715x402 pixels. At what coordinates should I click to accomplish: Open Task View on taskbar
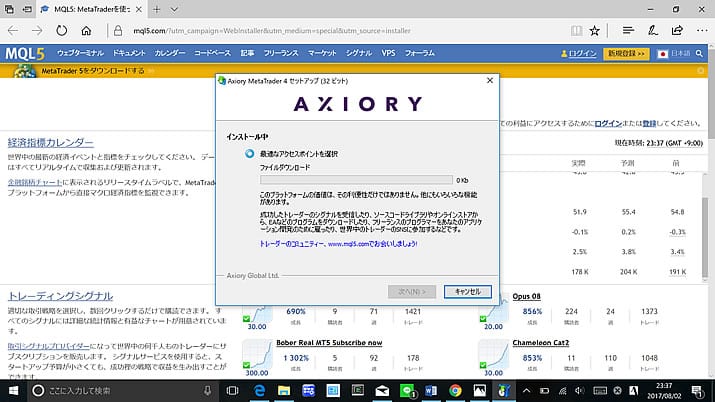click(x=233, y=391)
